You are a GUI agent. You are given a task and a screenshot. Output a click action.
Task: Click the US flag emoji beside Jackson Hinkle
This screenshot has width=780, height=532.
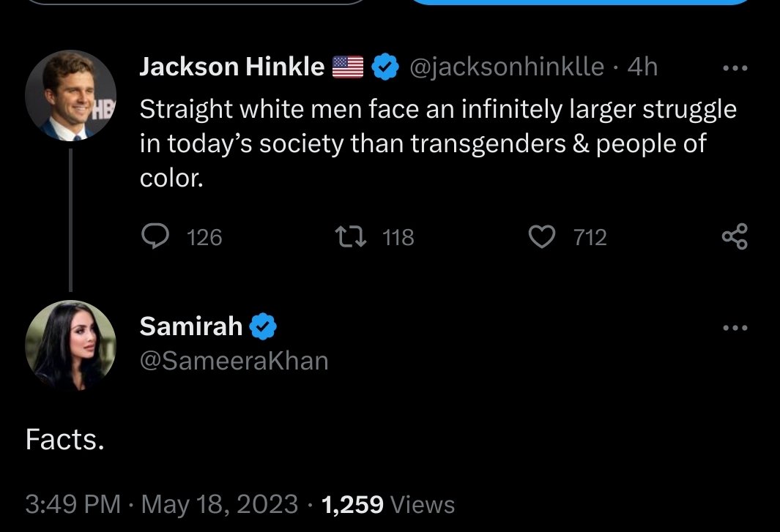click(348, 67)
